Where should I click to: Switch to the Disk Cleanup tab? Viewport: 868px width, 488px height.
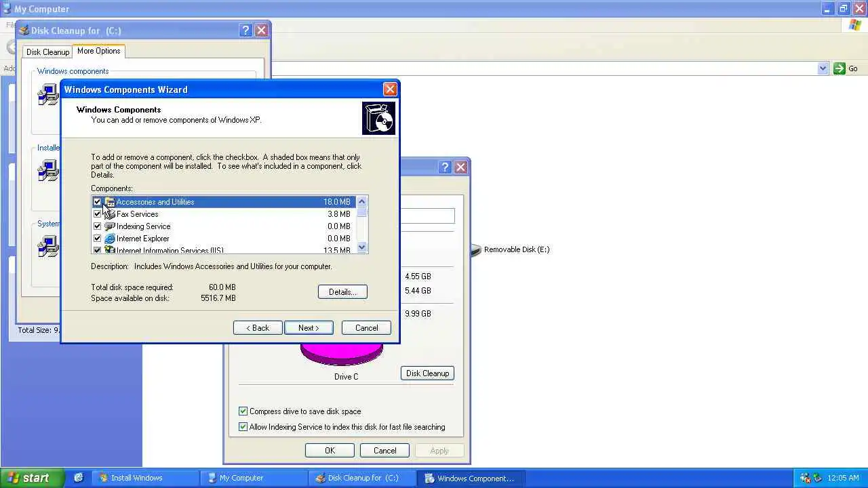coord(47,52)
